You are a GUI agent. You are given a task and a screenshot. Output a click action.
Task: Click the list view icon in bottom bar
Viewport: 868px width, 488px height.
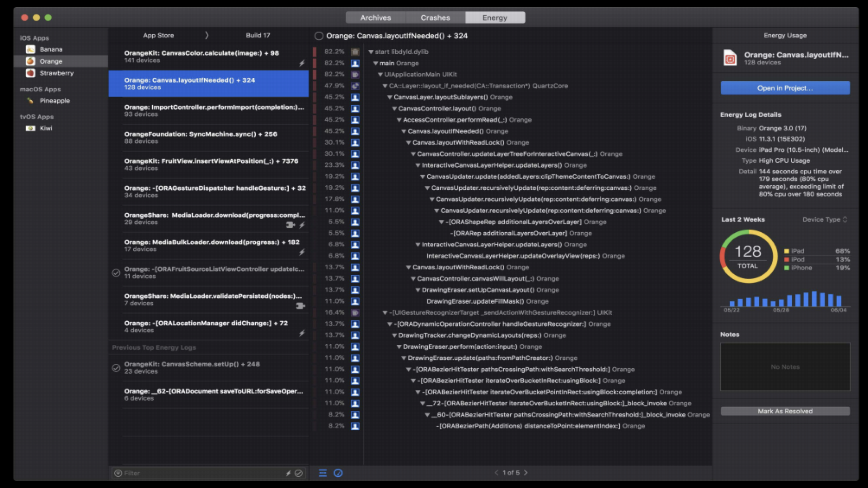click(323, 473)
